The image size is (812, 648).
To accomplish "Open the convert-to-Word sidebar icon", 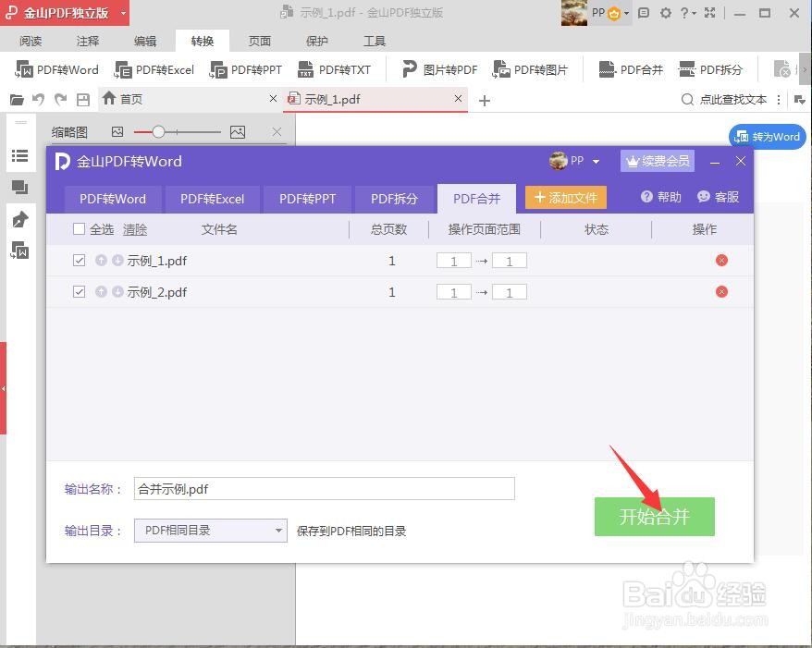I will [20, 251].
